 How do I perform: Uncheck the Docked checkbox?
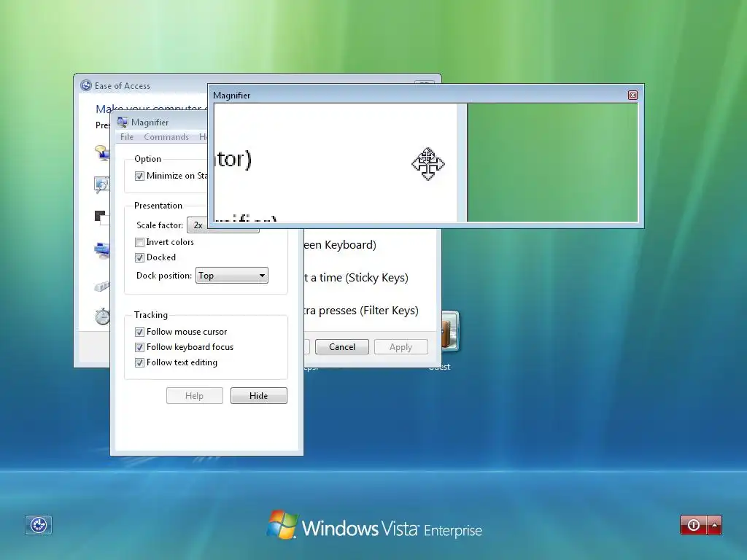pos(139,257)
